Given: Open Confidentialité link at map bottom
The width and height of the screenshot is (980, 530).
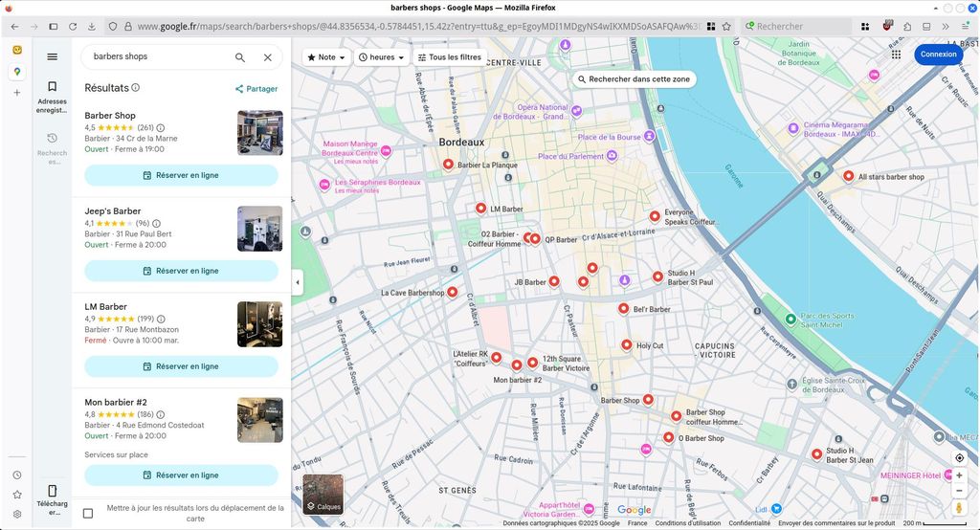Looking at the screenshot, I should 749,523.
